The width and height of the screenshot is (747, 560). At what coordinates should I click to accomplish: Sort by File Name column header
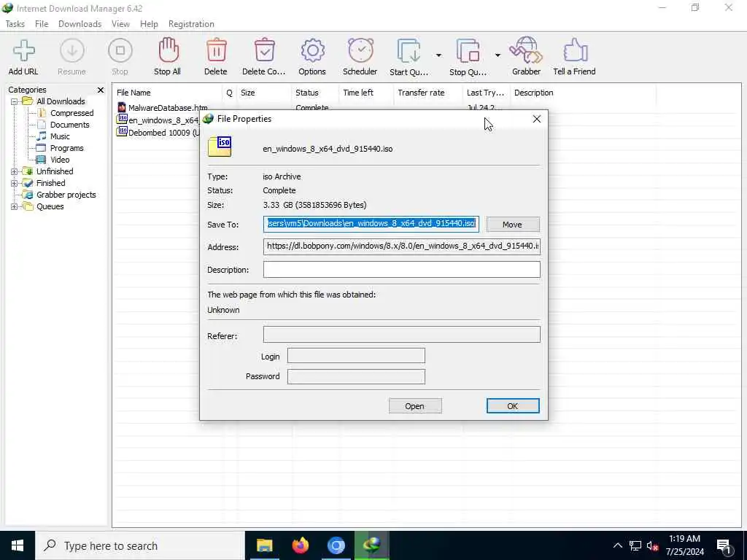pos(167,93)
